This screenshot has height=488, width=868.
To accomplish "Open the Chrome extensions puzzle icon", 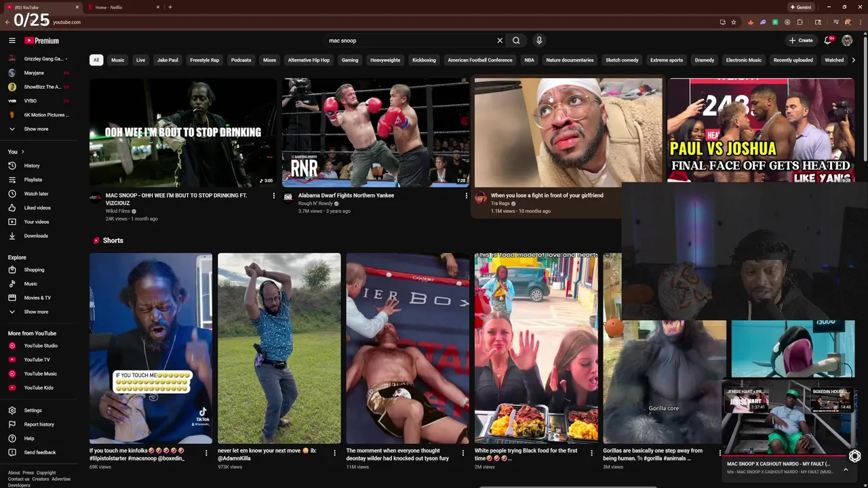I will click(x=800, y=22).
